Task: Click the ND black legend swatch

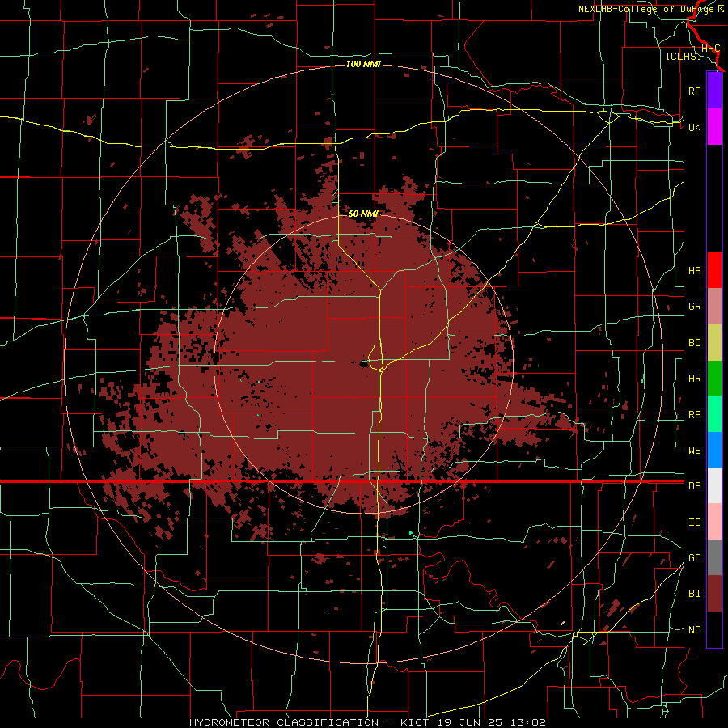Action: pos(714,629)
